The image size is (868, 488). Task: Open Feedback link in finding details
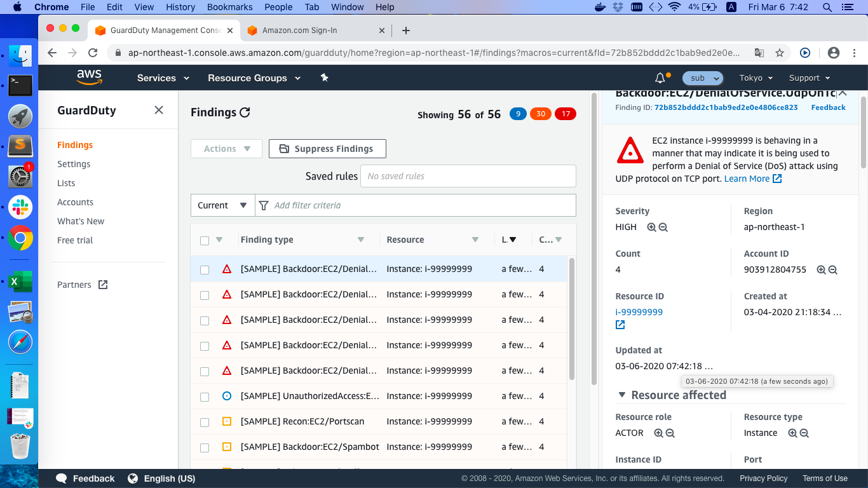click(x=828, y=107)
